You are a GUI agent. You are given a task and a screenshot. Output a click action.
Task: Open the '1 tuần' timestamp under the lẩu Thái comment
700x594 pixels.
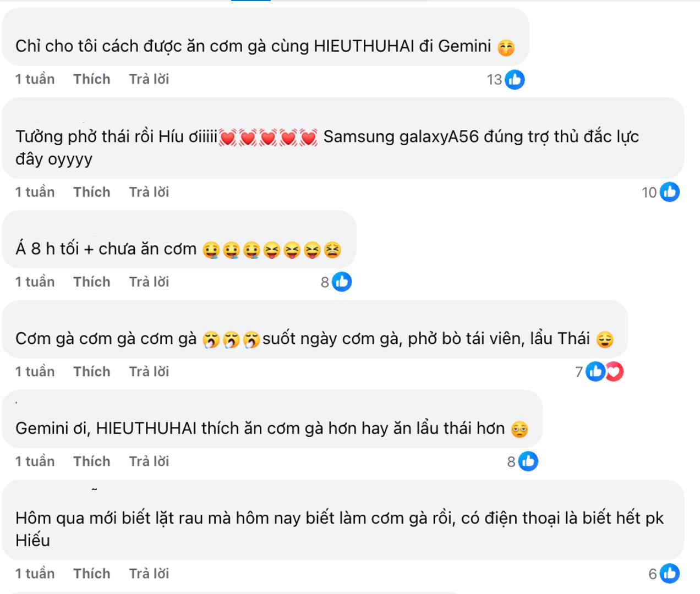click(x=34, y=371)
